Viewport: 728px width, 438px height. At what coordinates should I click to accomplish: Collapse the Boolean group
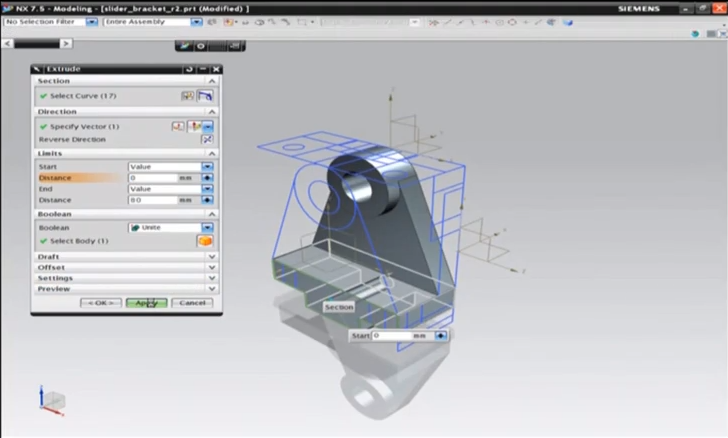pyautogui.click(x=212, y=214)
